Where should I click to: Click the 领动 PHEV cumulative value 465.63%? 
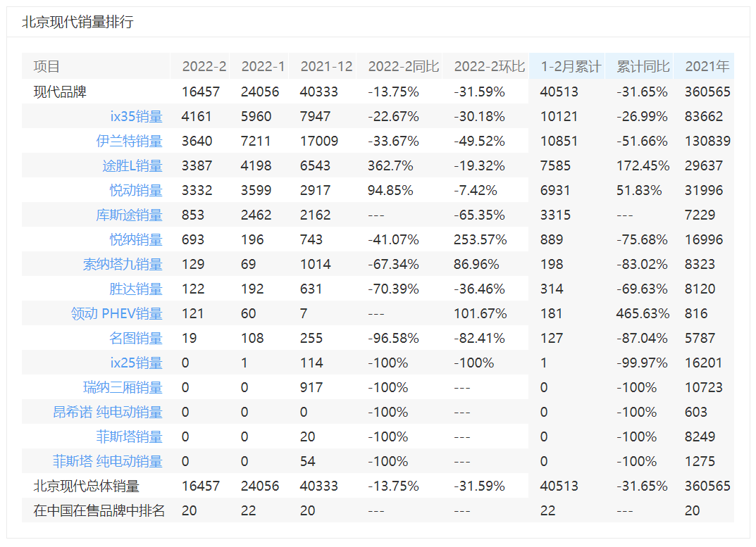point(643,314)
